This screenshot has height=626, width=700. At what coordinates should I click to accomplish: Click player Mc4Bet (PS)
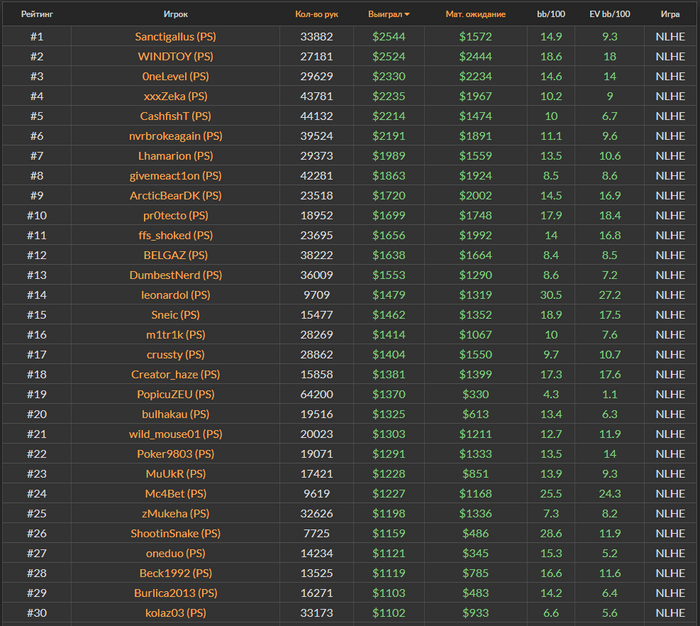click(x=175, y=493)
